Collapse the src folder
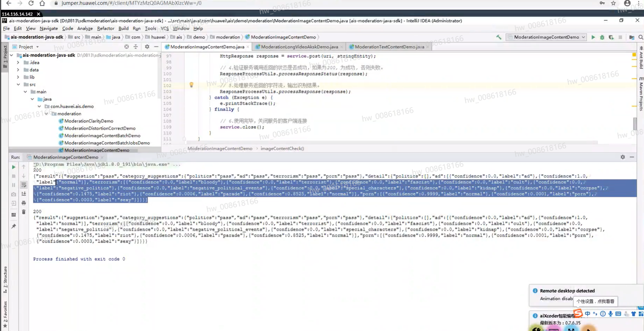The image size is (644, 331). (x=18, y=84)
